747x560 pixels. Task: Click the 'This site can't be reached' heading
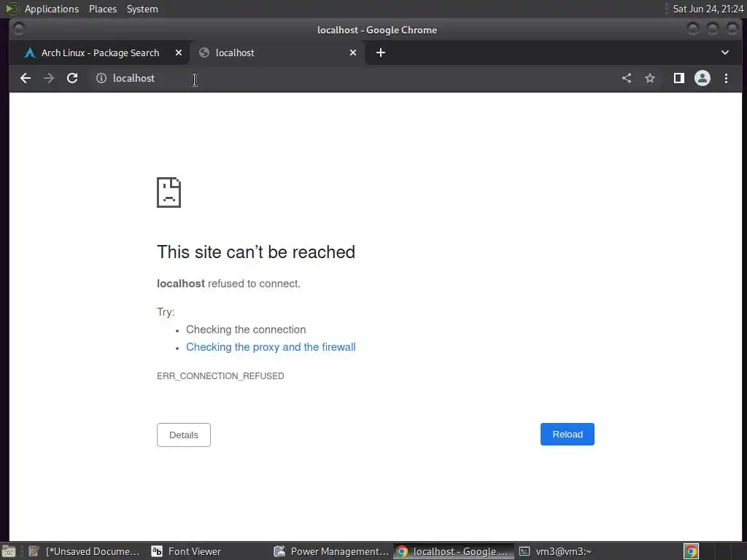tap(256, 252)
